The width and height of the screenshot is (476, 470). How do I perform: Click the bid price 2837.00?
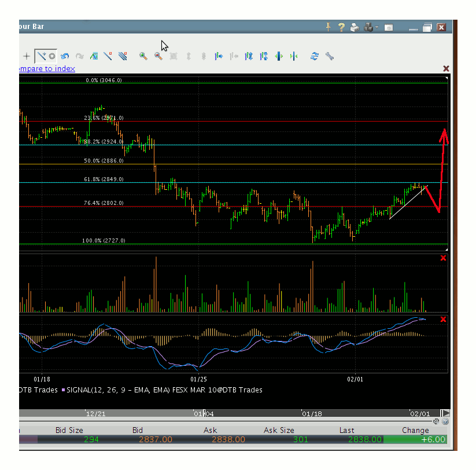[156, 439]
